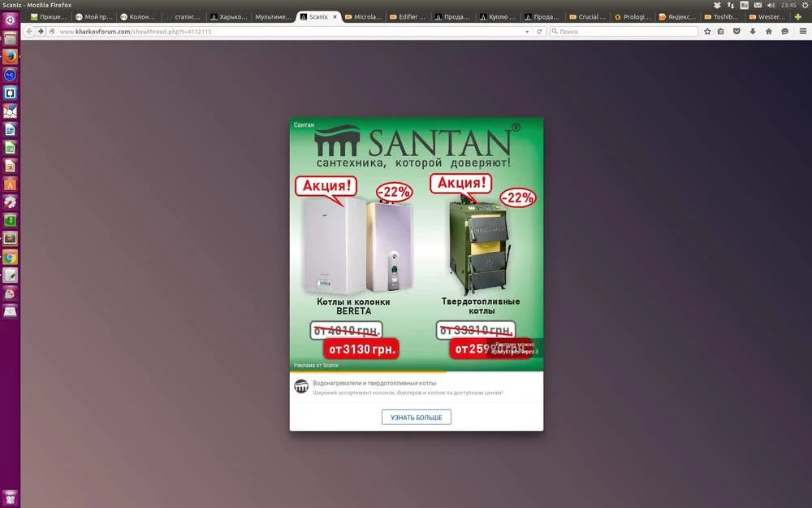The height and width of the screenshot is (508, 812).
Task: Reload the current page
Action: click(539, 32)
